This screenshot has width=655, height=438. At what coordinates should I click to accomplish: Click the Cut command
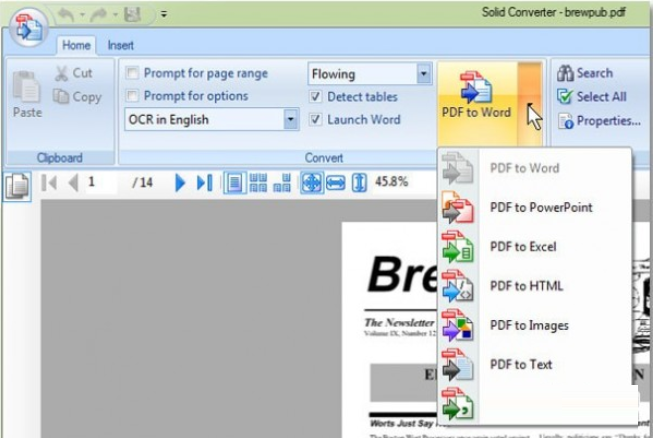pyautogui.click(x=74, y=73)
